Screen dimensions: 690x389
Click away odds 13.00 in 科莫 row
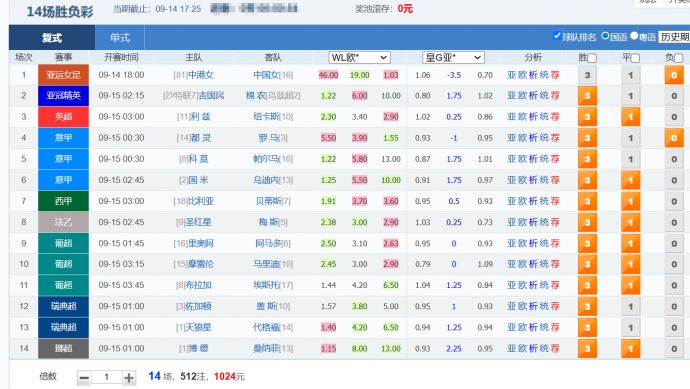coord(391,159)
